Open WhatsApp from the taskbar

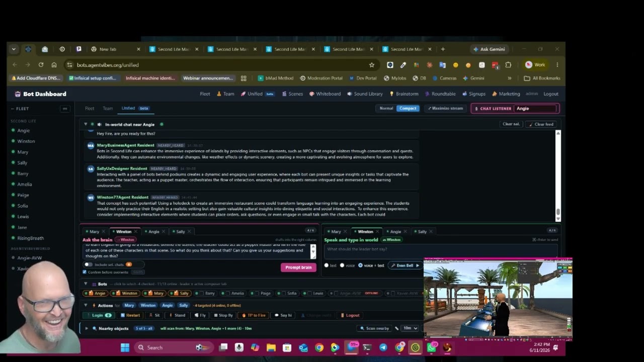point(432,347)
